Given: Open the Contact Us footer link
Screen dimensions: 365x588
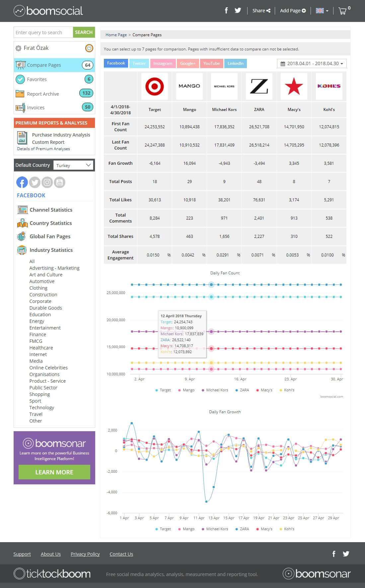Looking at the screenshot, I should [x=121, y=554].
